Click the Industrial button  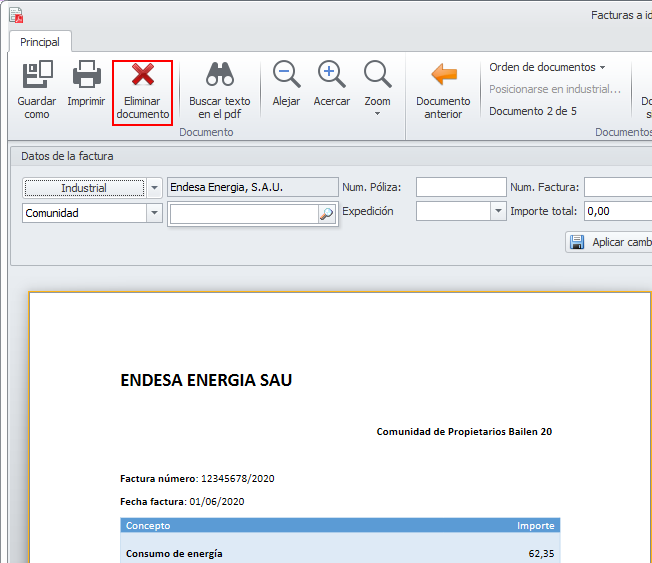pyautogui.click(x=84, y=188)
